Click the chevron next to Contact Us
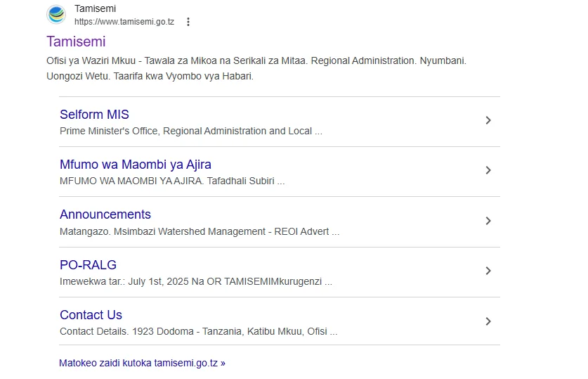 click(488, 321)
